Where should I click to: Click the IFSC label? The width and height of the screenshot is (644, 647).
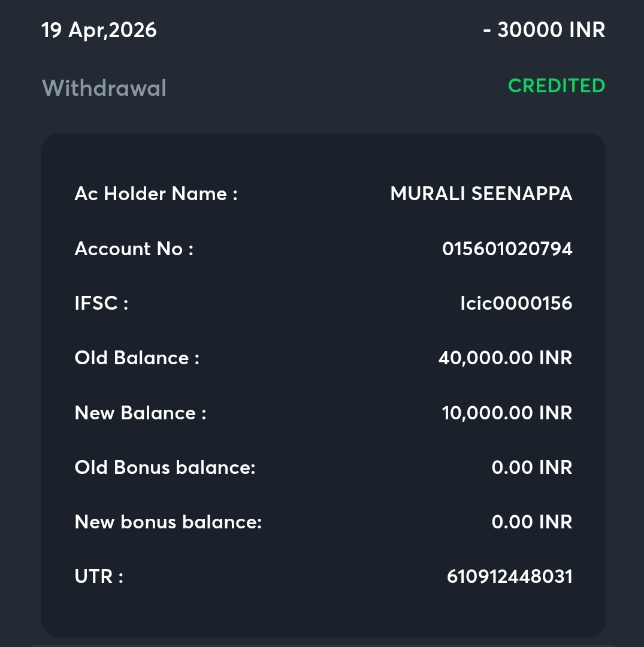coord(101,303)
